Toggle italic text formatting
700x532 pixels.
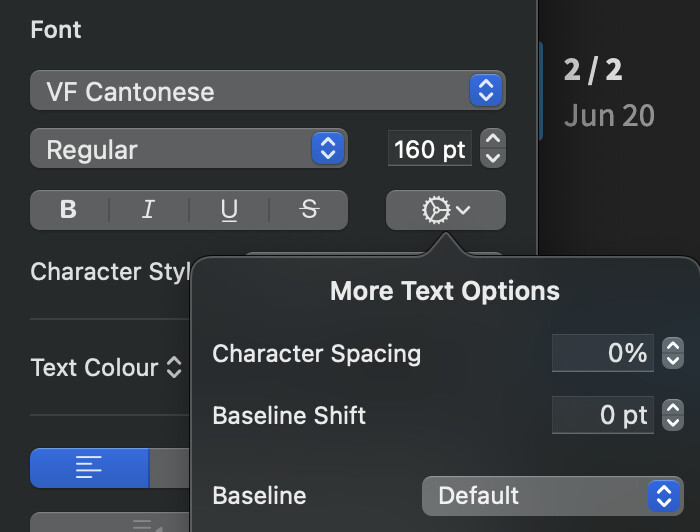(x=149, y=210)
